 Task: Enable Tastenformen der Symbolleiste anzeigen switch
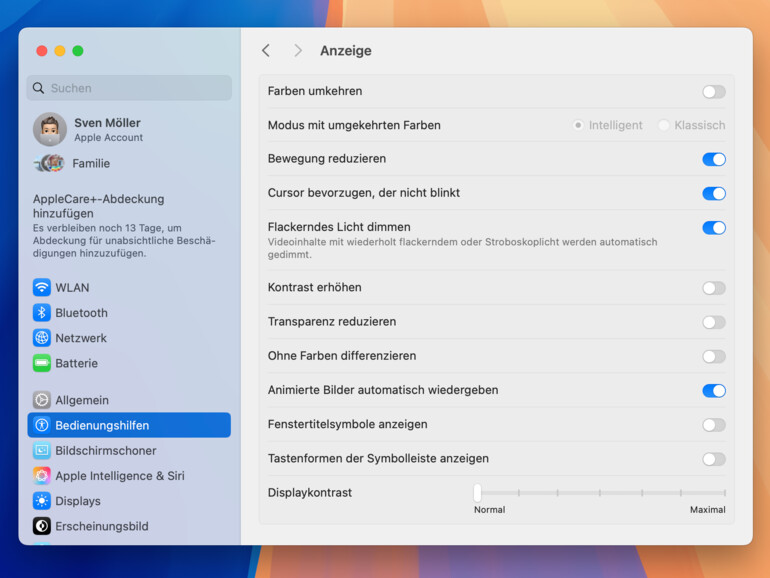tap(714, 459)
